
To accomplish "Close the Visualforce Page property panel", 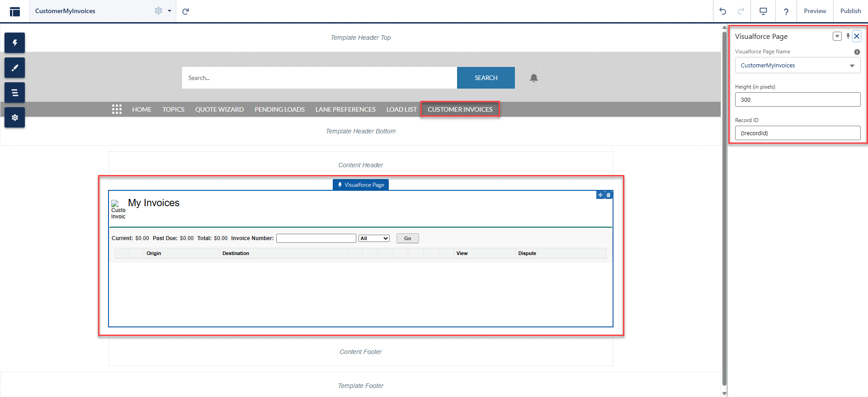I will coord(857,36).
